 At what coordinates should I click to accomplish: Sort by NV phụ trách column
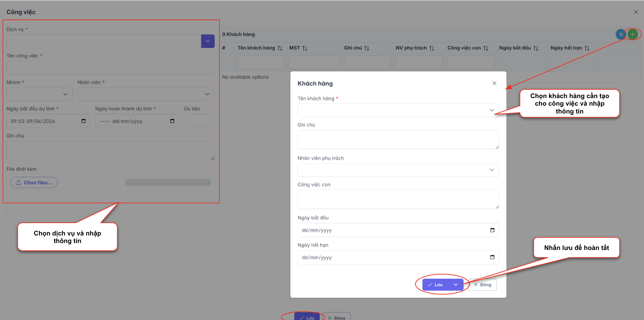pos(431,48)
